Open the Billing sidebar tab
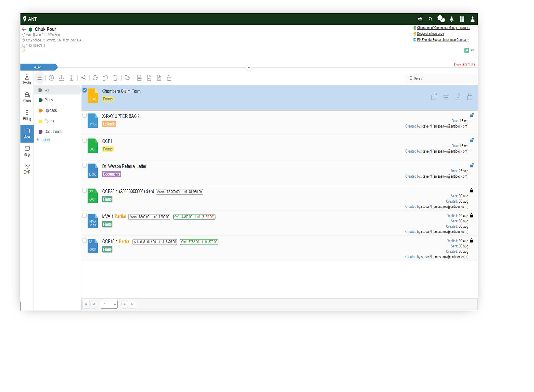Image resolution: width=534 pixels, height=392 pixels. [x=27, y=115]
